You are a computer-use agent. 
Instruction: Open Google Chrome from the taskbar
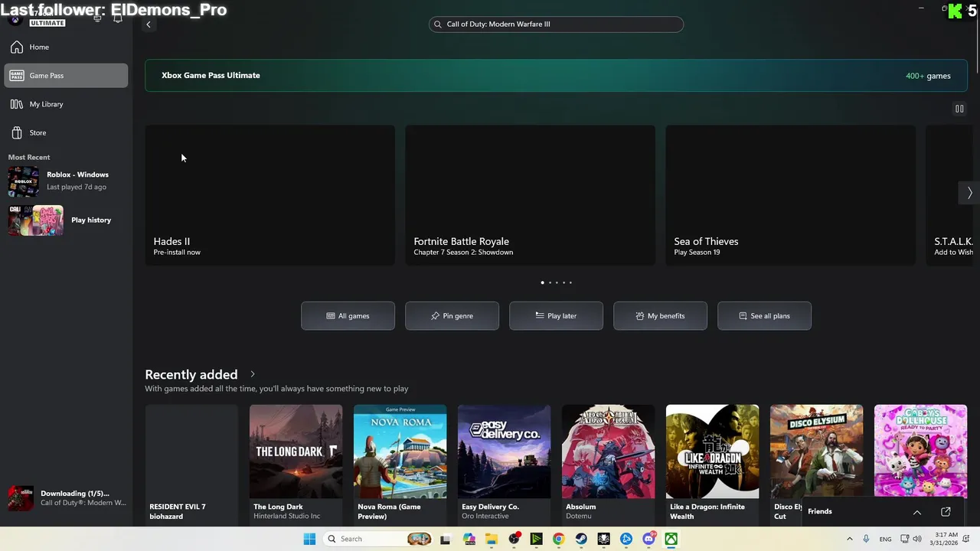coord(558,539)
